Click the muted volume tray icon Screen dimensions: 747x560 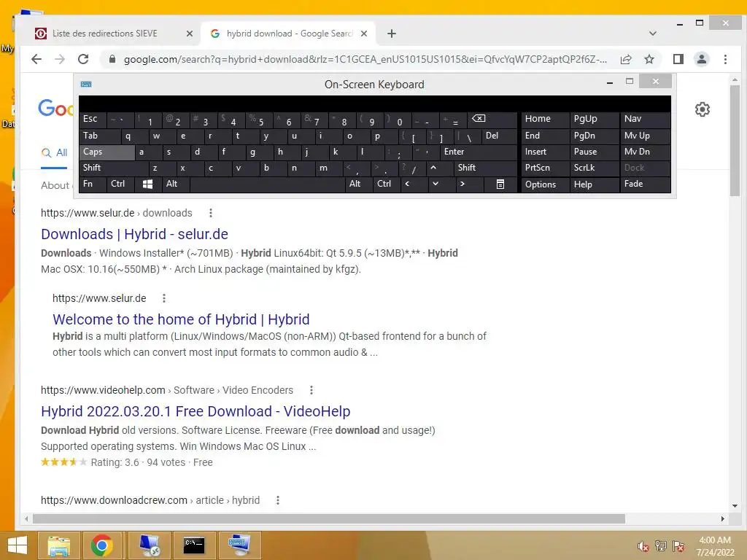coord(643,546)
